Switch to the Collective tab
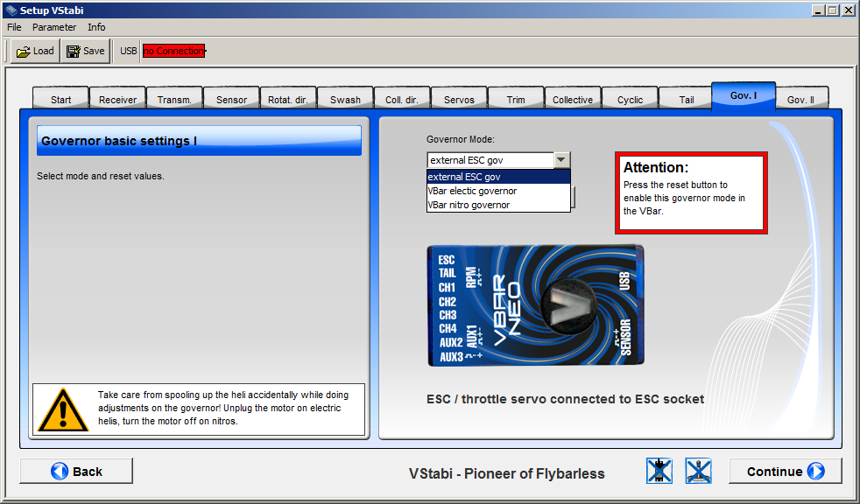The image size is (860, 504). click(x=573, y=99)
